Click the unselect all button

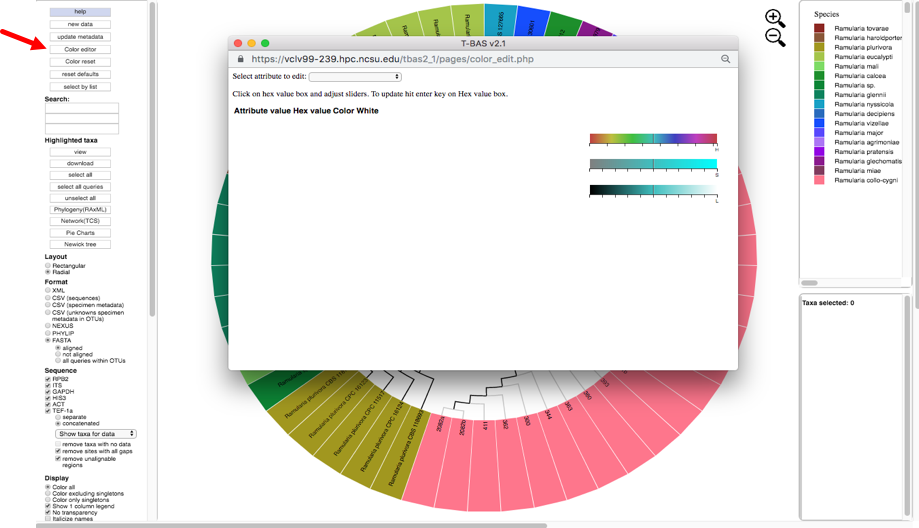pyautogui.click(x=80, y=198)
